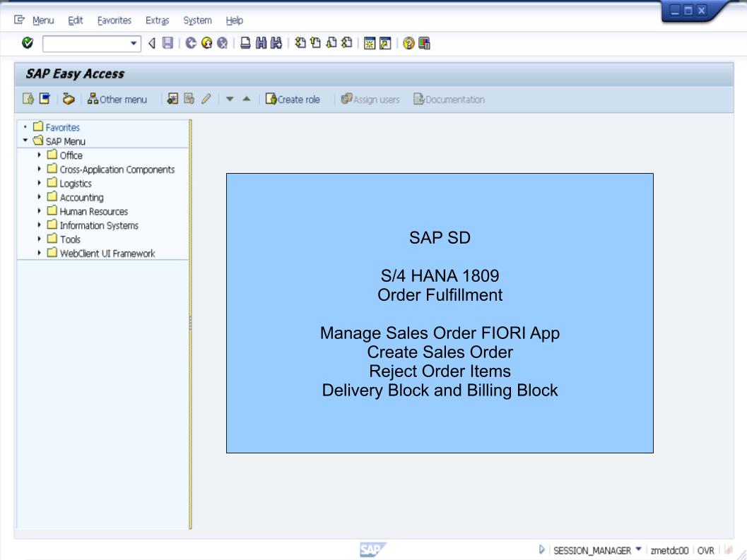
Task: Open the Favorites menu
Action: 115,20
